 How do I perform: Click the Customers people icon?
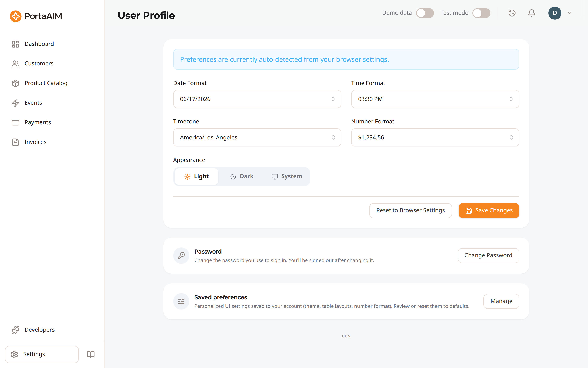coord(16,64)
